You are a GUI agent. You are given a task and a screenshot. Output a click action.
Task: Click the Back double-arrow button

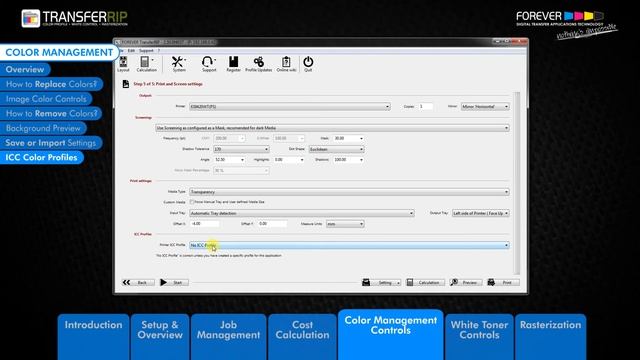click(138, 282)
